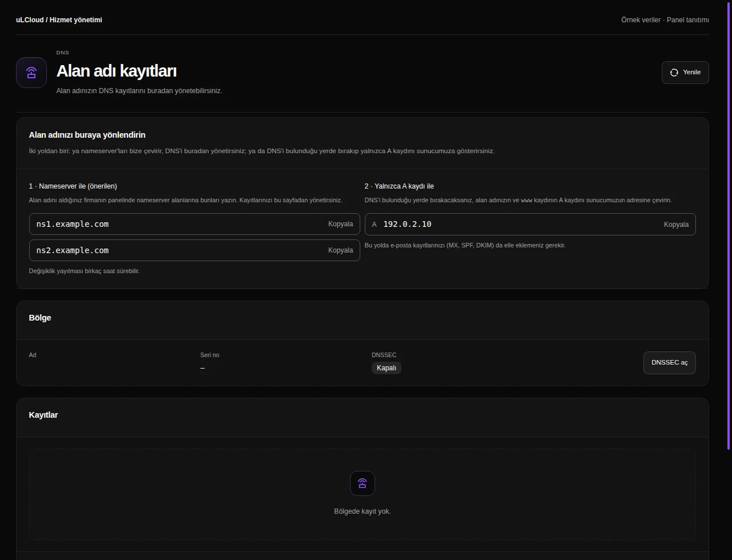Click the '2 · Yalnızca A kaydı ile' label
Image resolution: width=732 pixels, height=560 pixels.
tap(399, 186)
